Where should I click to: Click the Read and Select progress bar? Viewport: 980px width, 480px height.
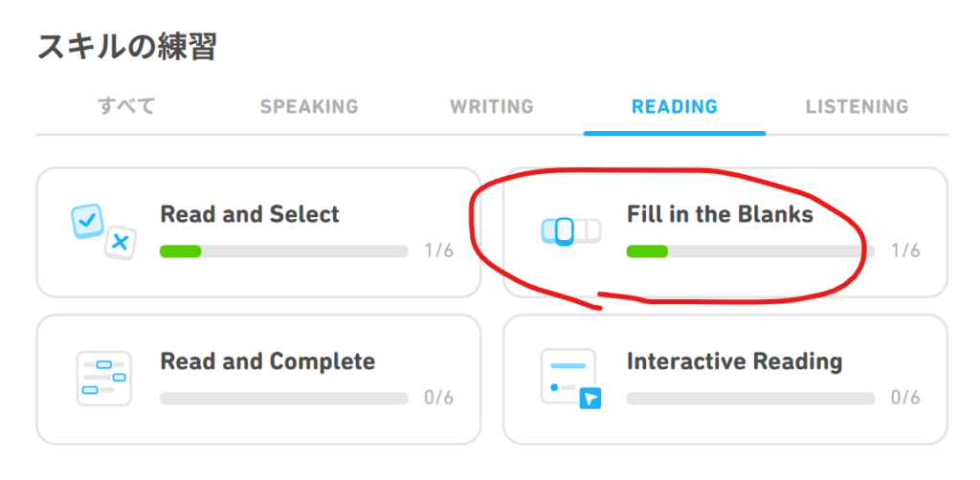pyautogui.click(x=284, y=251)
